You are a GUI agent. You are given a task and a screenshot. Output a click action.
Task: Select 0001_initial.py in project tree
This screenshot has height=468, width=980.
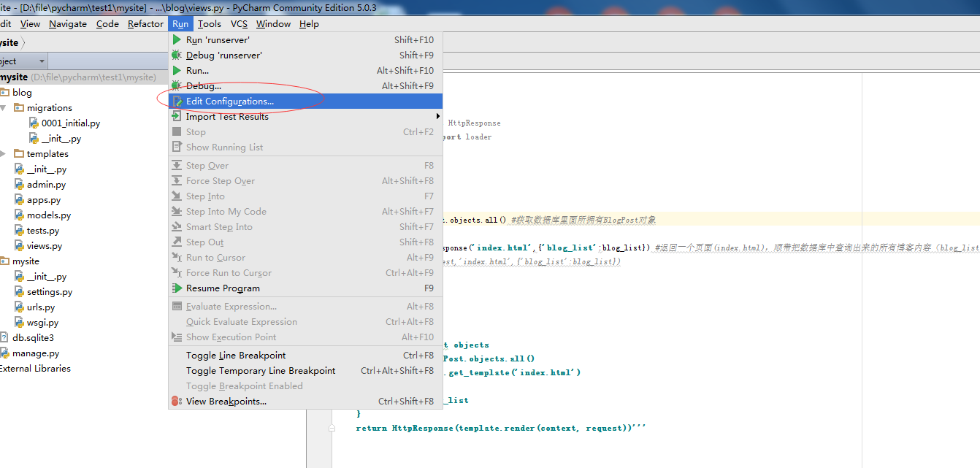pyautogui.click(x=71, y=123)
